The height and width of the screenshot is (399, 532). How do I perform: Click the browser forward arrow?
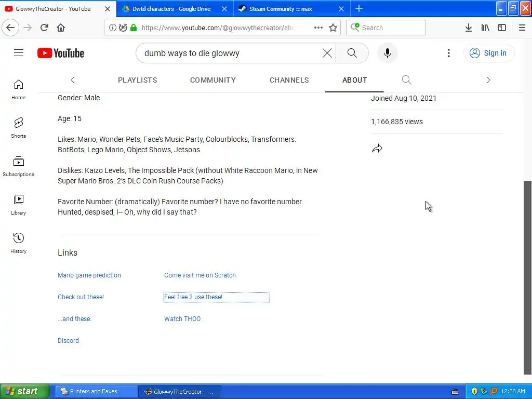click(x=28, y=28)
